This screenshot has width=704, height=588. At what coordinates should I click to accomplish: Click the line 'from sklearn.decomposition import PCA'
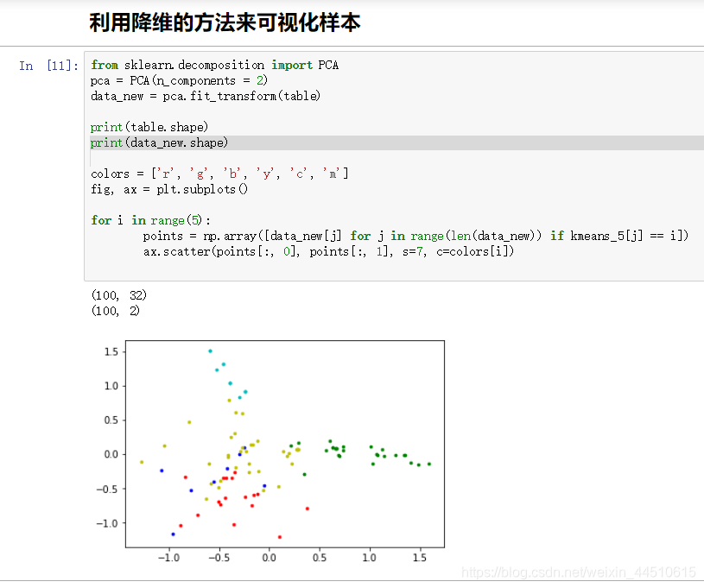tap(214, 65)
